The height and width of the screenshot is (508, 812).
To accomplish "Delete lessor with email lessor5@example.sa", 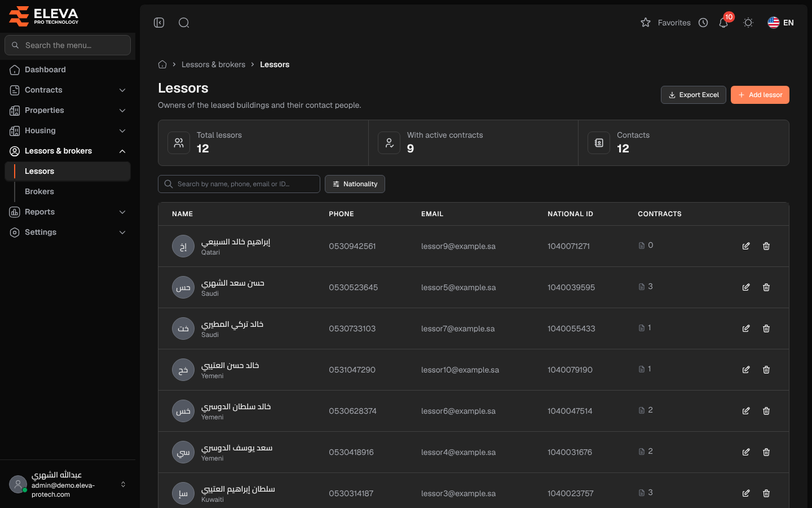I will (766, 287).
